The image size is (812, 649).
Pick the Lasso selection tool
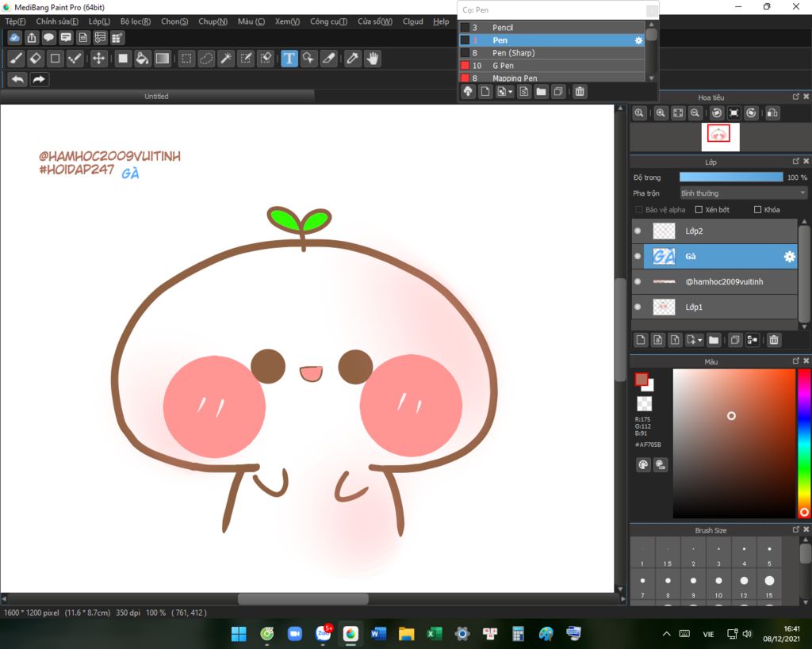coord(206,59)
